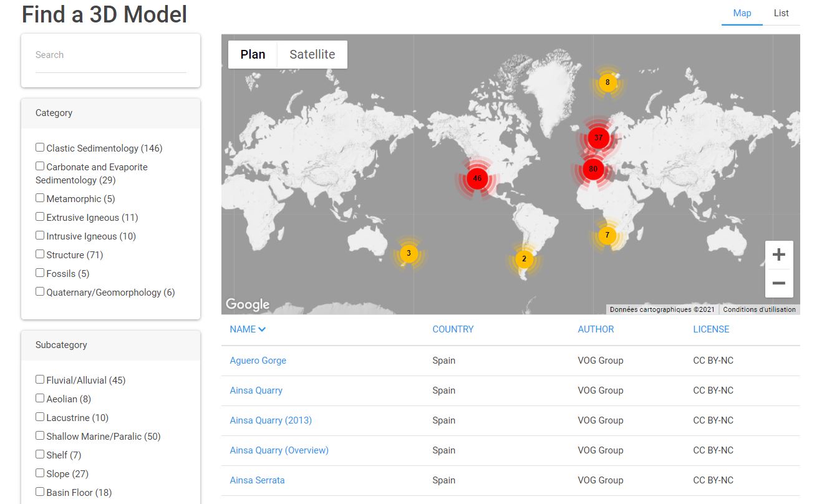Check the Structure category filter
Image resolution: width=837 pixels, height=504 pixels.
[40, 254]
